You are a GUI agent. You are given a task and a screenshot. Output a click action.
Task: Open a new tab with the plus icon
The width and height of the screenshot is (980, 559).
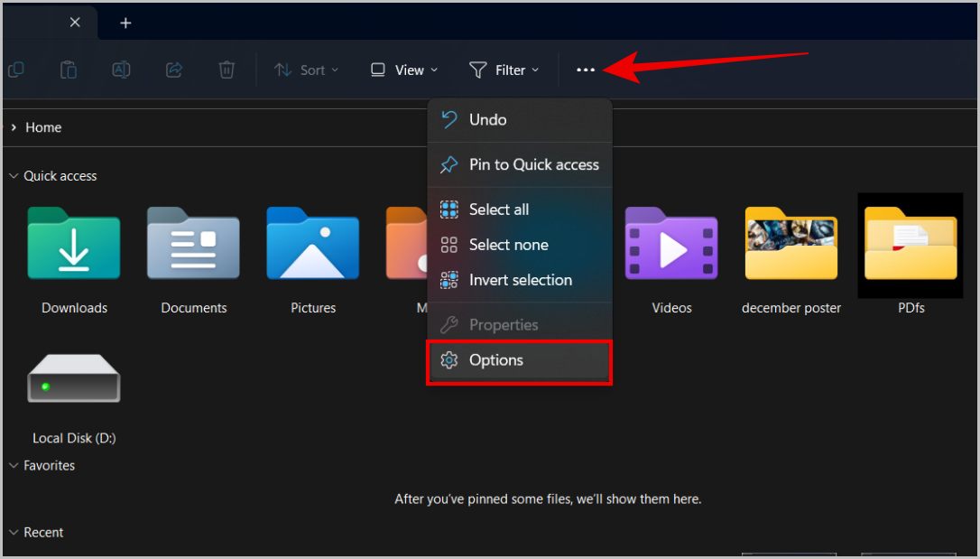click(125, 23)
